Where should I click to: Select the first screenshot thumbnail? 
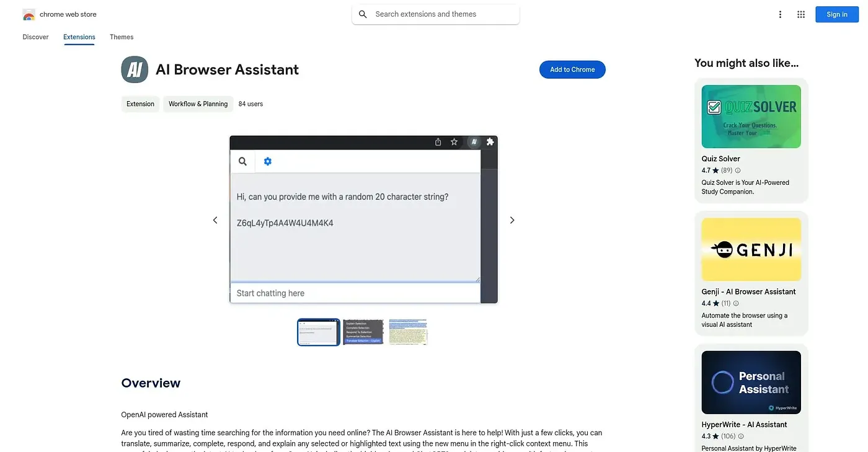coord(319,332)
